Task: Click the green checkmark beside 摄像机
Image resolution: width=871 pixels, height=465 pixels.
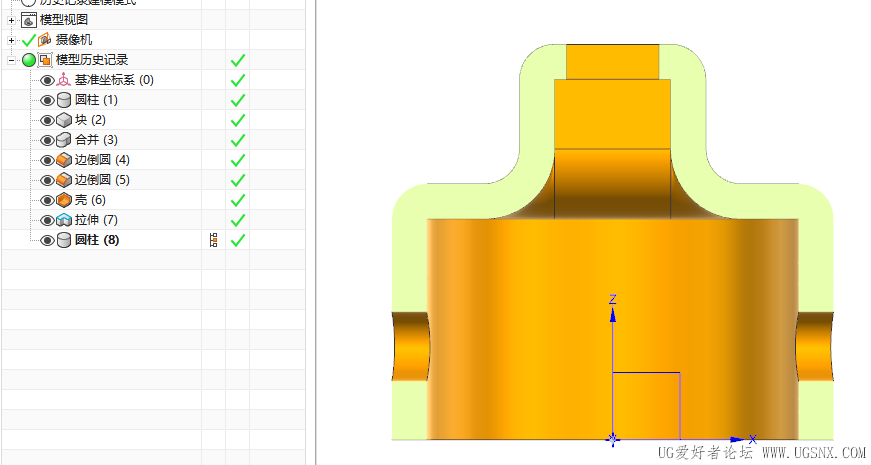Action: (28, 40)
